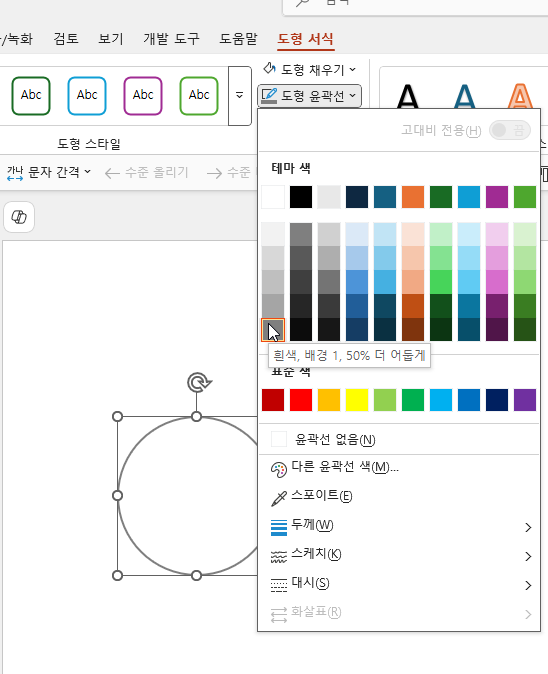Switch to the 보기 tab
The height and width of the screenshot is (674, 548).
pos(110,39)
